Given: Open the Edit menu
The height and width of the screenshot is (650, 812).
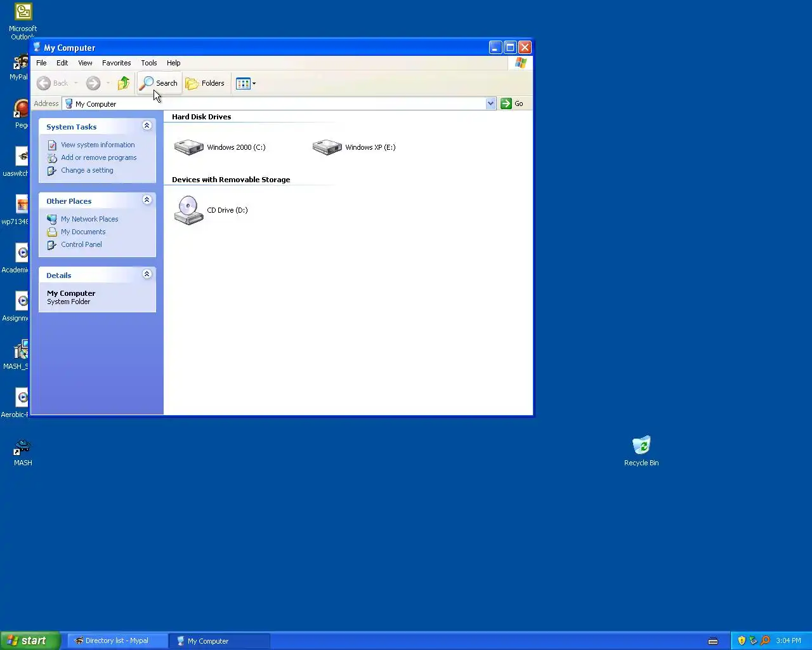Looking at the screenshot, I should pos(62,63).
